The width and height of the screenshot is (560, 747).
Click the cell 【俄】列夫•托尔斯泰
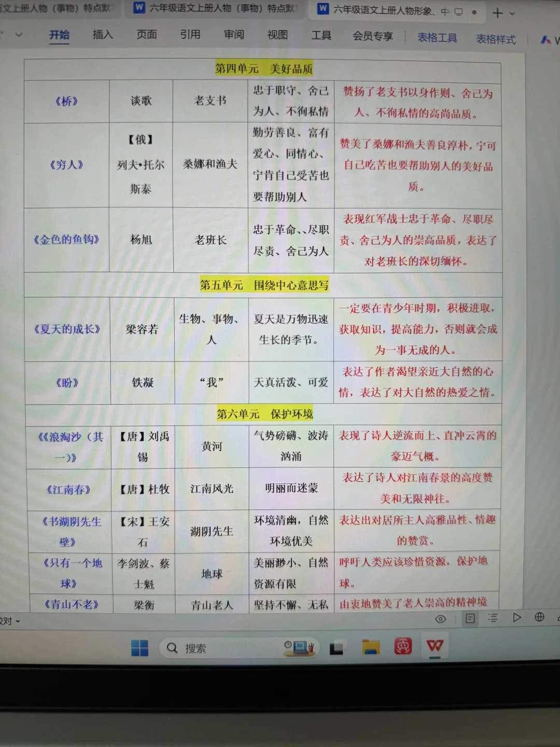[141, 164]
